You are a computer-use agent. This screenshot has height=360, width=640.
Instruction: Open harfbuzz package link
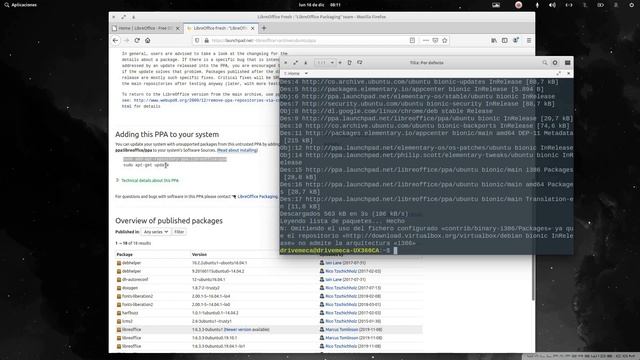point(130,313)
